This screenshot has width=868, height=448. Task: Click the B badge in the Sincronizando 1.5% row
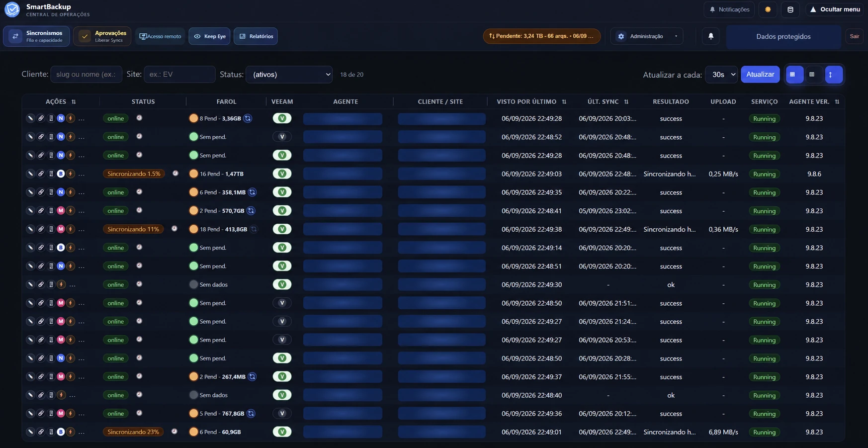(61, 174)
